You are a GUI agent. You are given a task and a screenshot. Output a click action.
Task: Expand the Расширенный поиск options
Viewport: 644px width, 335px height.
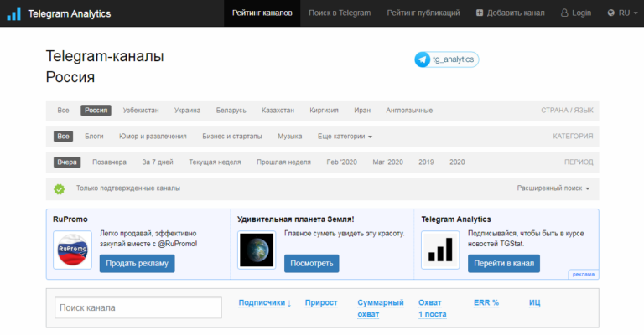tap(553, 188)
